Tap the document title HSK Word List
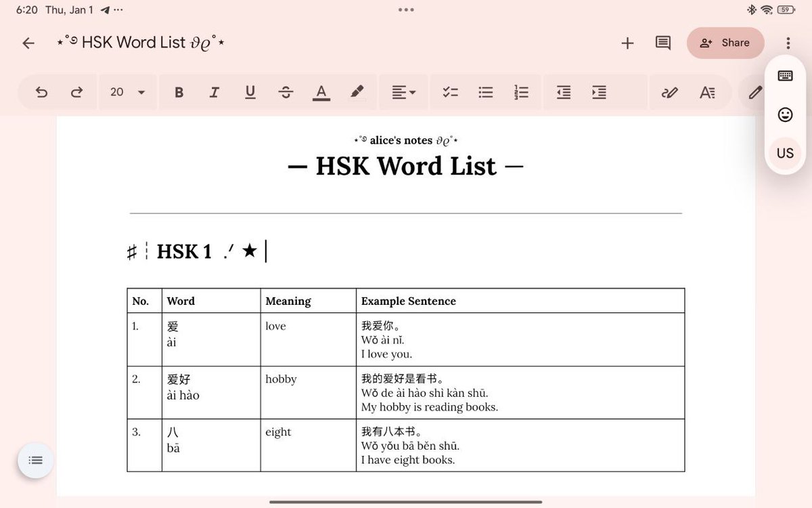 coord(141,43)
